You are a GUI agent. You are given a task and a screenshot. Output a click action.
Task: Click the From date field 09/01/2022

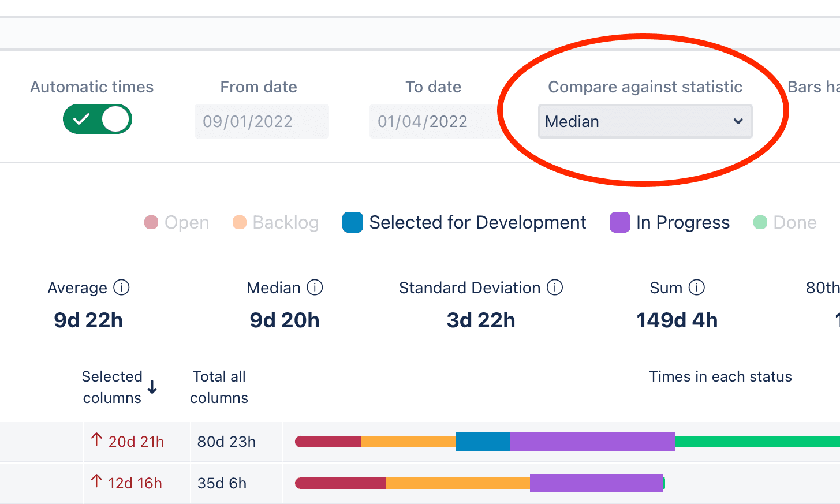pyautogui.click(x=262, y=121)
